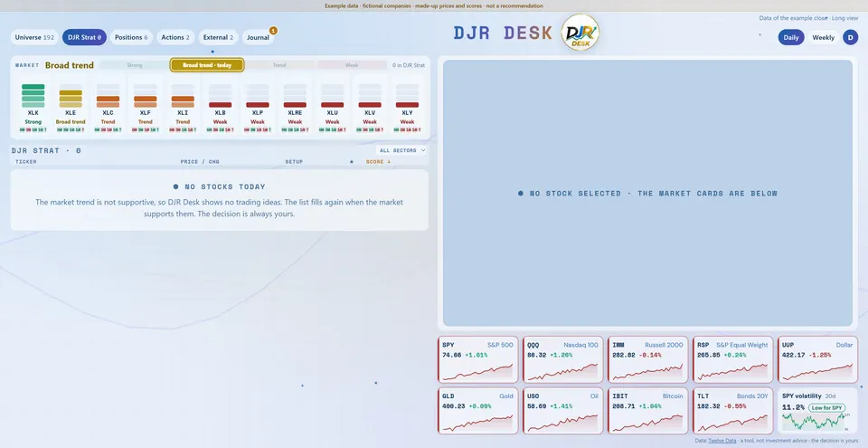Viewport: 868px width, 448px height.
Task: Open the XLB sector card
Action: [x=221, y=105]
